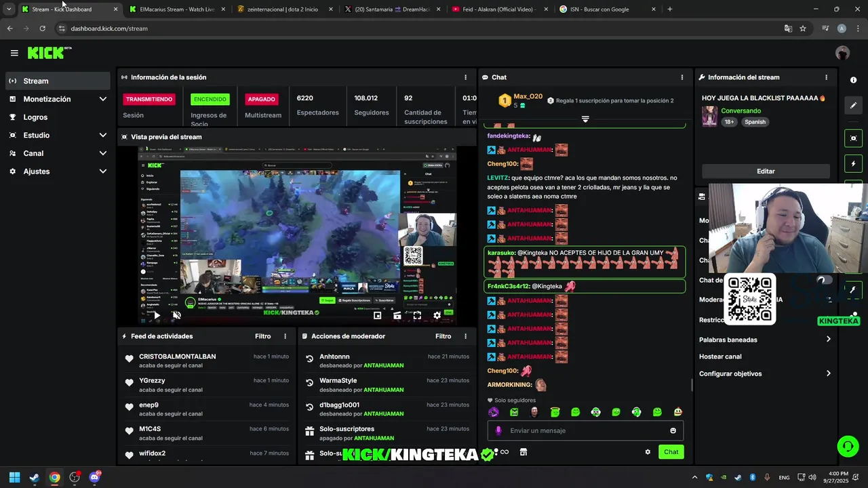Open the Windows Start menu
868x488 pixels.
(14, 477)
